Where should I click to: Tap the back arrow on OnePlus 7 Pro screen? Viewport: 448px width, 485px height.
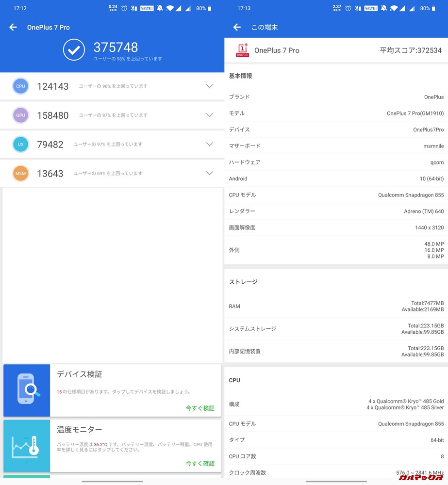[13, 27]
